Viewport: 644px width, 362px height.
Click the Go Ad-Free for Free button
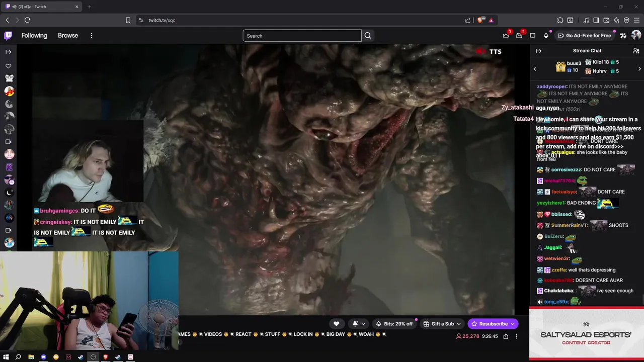tap(584, 36)
